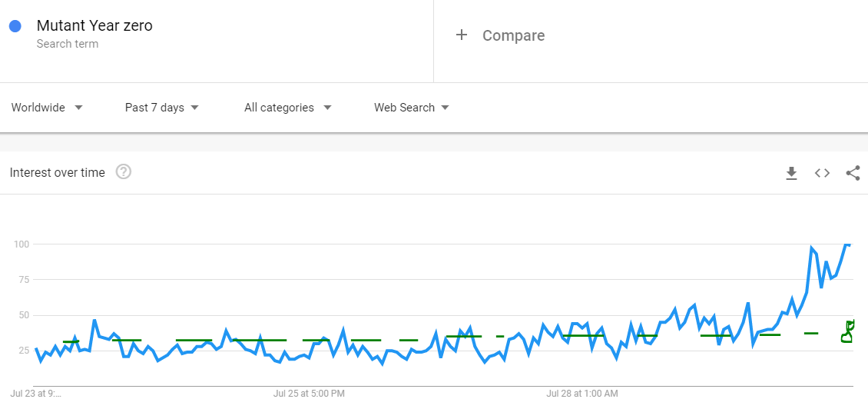Click the chart peak at value 100
This screenshot has width=868, height=409.
click(x=847, y=244)
